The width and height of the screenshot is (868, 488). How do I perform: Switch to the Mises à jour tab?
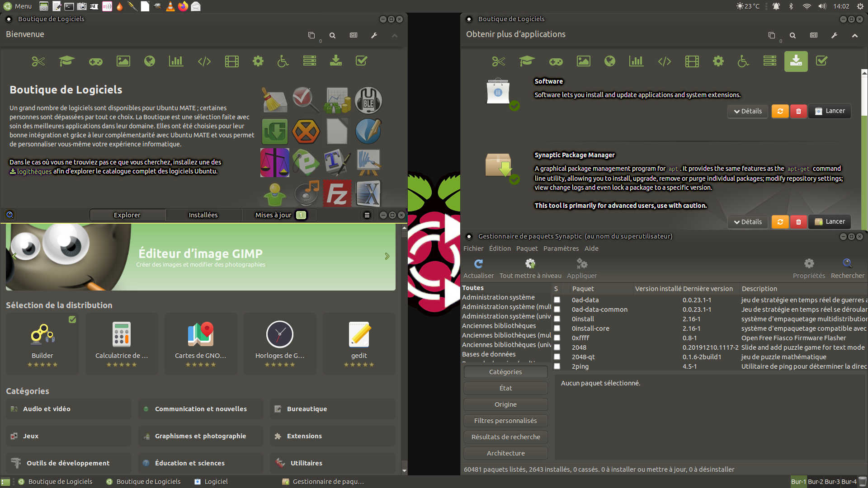click(x=280, y=215)
